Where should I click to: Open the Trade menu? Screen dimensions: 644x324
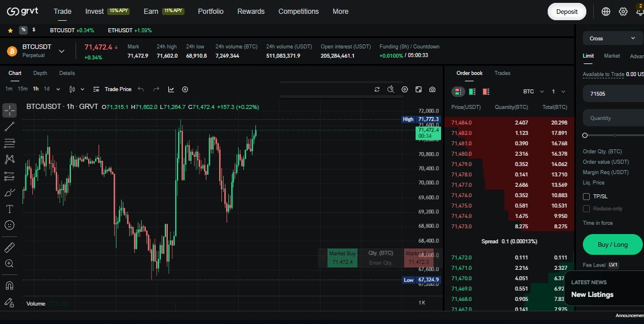click(62, 12)
